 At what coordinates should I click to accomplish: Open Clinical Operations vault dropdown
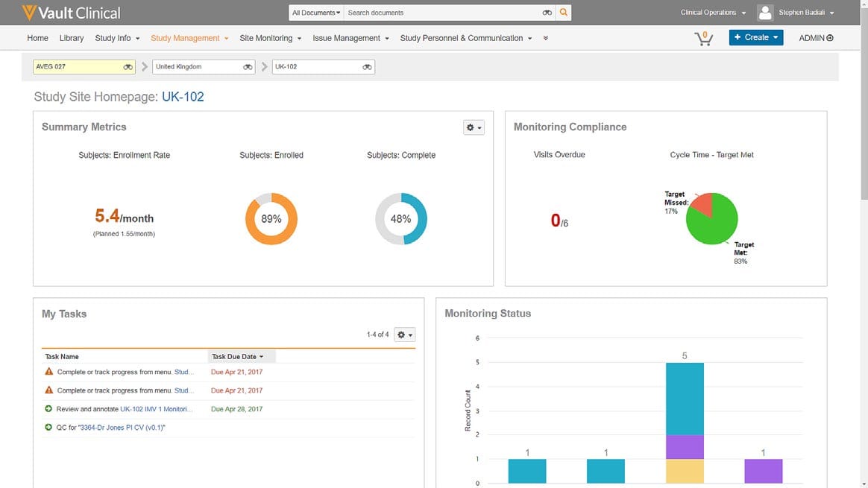(713, 12)
